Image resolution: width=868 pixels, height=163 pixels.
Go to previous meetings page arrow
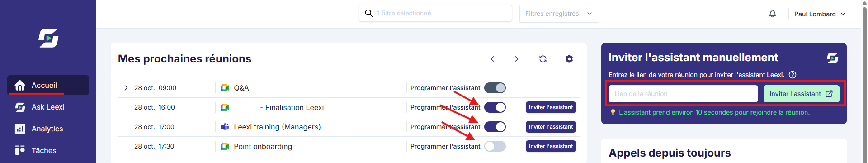(x=492, y=59)
